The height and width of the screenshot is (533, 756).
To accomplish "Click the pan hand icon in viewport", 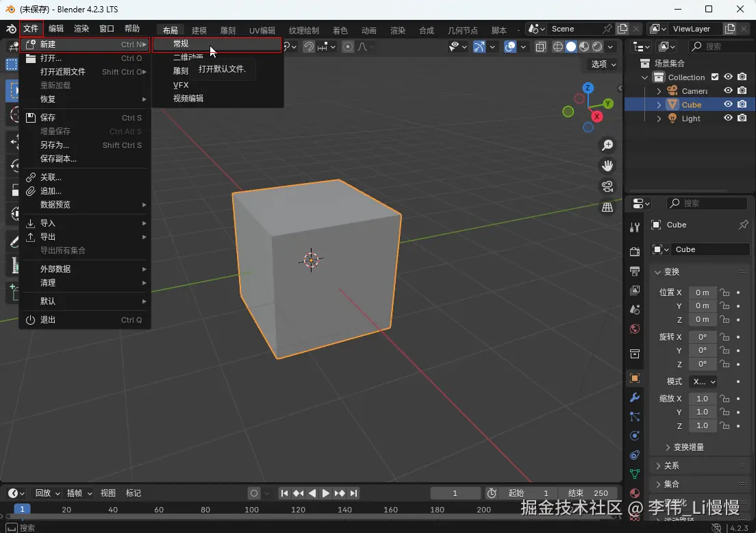I will coord(607,166).
